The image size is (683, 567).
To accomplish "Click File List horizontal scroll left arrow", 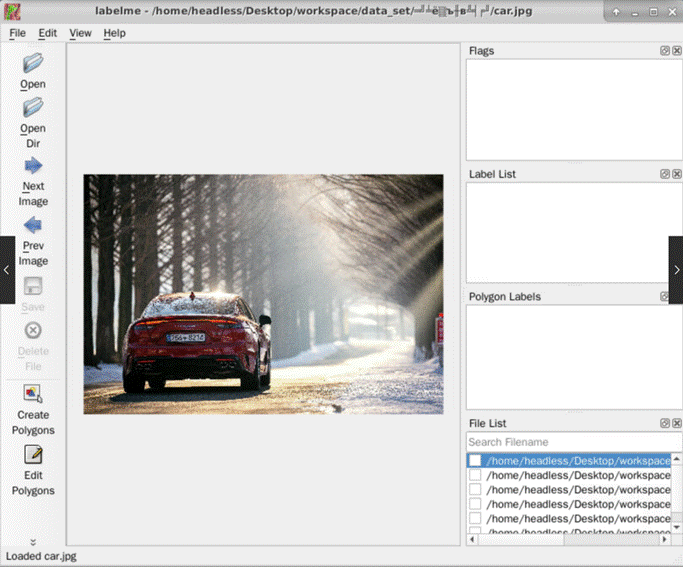I will [x=472, y=539].
